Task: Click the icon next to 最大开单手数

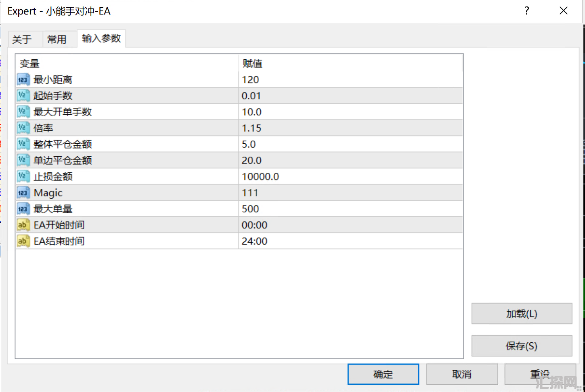Action: pos(23,112)
